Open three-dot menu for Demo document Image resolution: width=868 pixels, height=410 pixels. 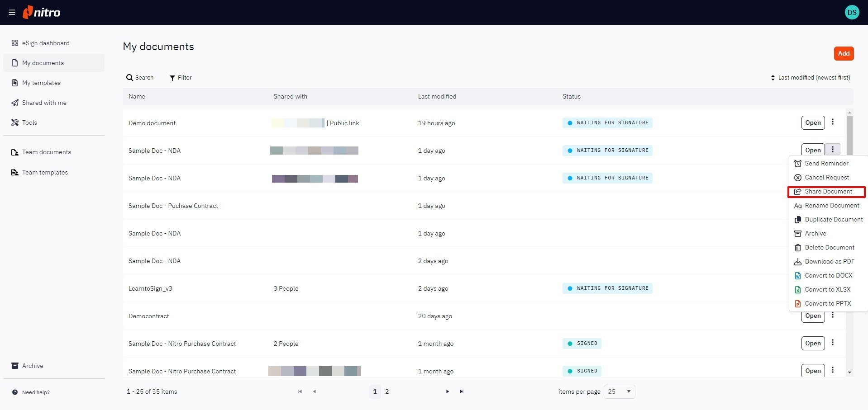click(x=832, y=122)
